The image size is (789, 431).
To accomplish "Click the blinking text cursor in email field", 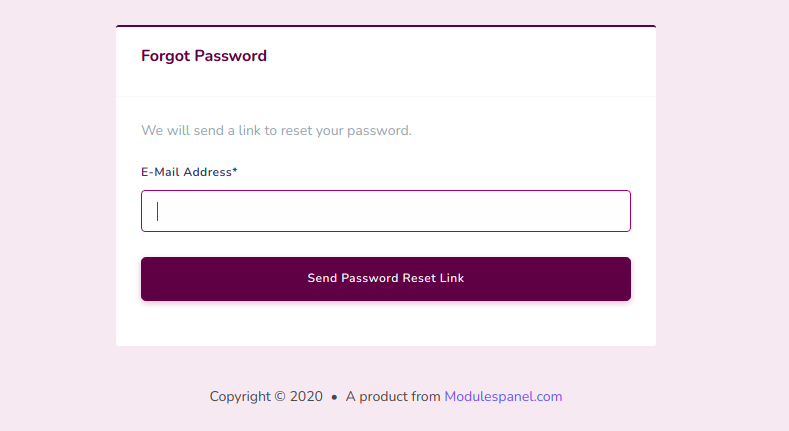I will tap(158, 211).
